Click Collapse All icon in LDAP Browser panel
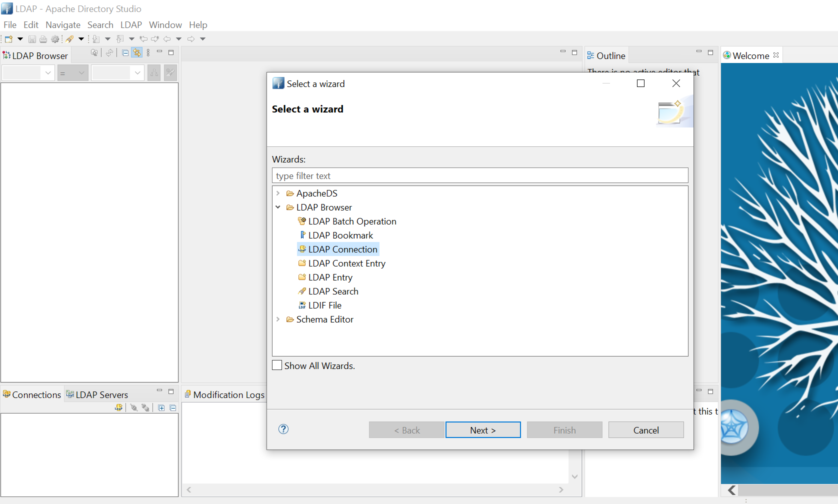The width and height of the screenshot is (838, 504). tap(125, 53)
